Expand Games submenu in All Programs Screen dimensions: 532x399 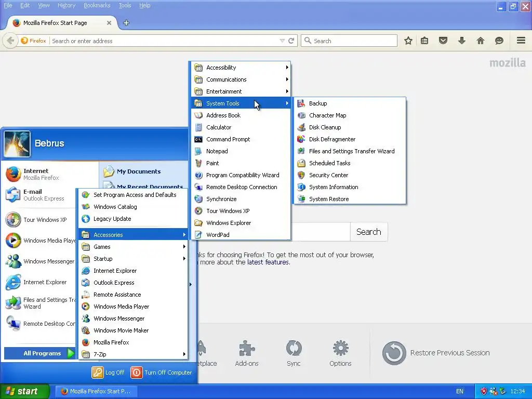click(x=134, y=247)
